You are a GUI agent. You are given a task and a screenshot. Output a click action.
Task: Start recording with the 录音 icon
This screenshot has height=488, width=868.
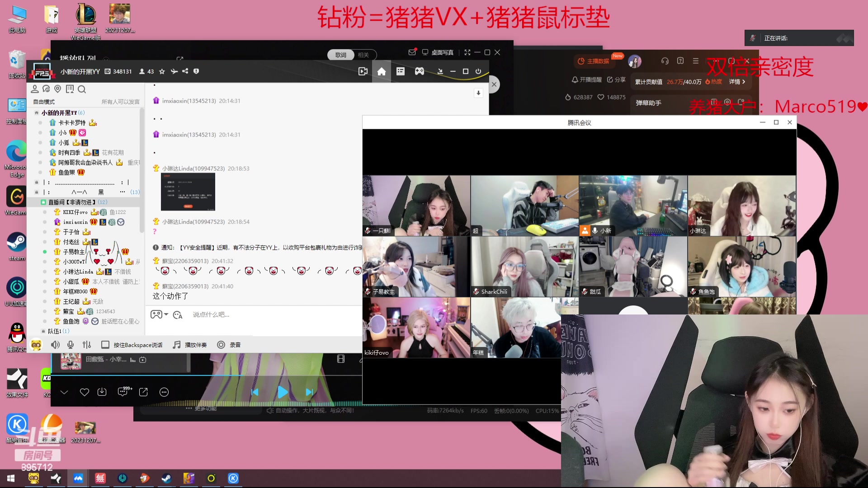tap(222, 344)
